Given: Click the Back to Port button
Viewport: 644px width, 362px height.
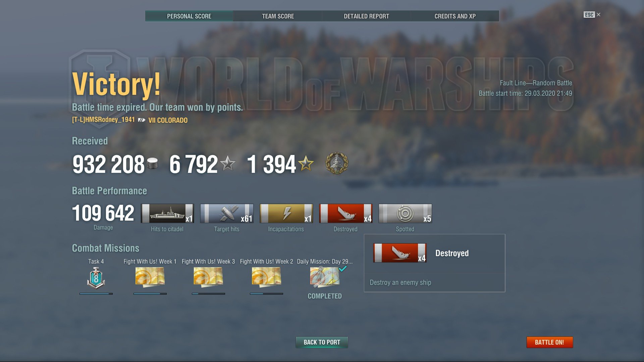Looking at the screenshot, I should click(x=322, y=342).
